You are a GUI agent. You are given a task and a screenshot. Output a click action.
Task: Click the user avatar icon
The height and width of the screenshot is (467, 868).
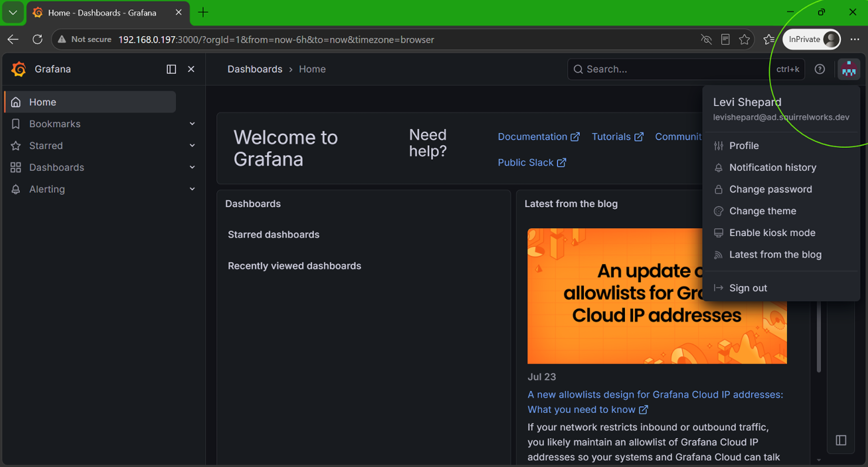point(848,69)
